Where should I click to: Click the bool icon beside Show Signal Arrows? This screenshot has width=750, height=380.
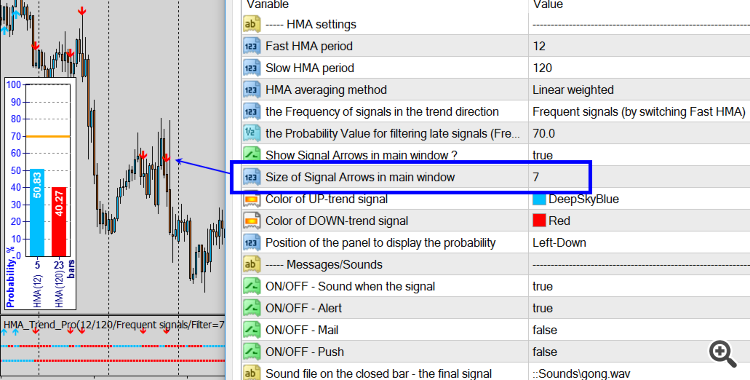pyautogui.click(x=251, y=154)
